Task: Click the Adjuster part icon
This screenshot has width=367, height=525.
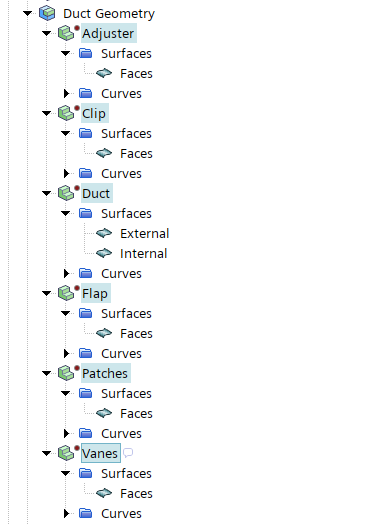Action: [x=66, y=33]
